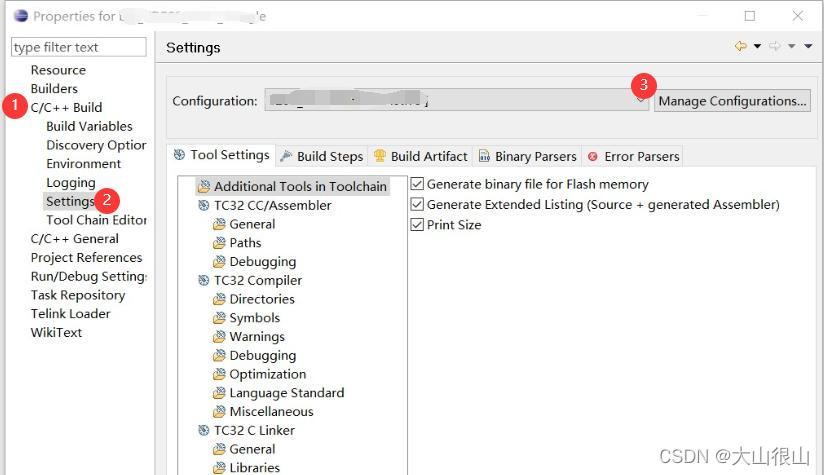The image size is (824, 475).
Task: Open the WikiText page
Action: tap(56, 332)
